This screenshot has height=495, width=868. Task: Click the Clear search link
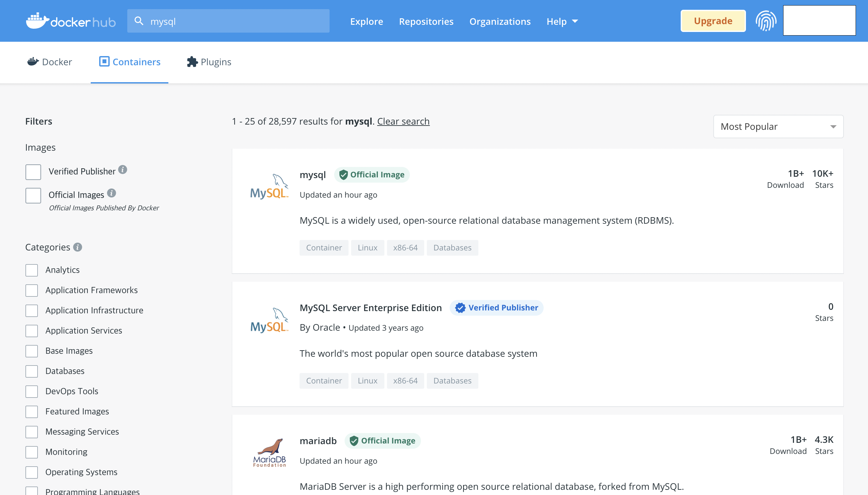[403, 121]
